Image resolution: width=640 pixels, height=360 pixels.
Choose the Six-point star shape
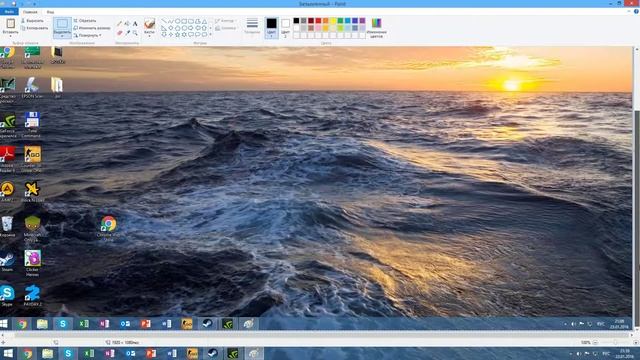pos(184,35)
